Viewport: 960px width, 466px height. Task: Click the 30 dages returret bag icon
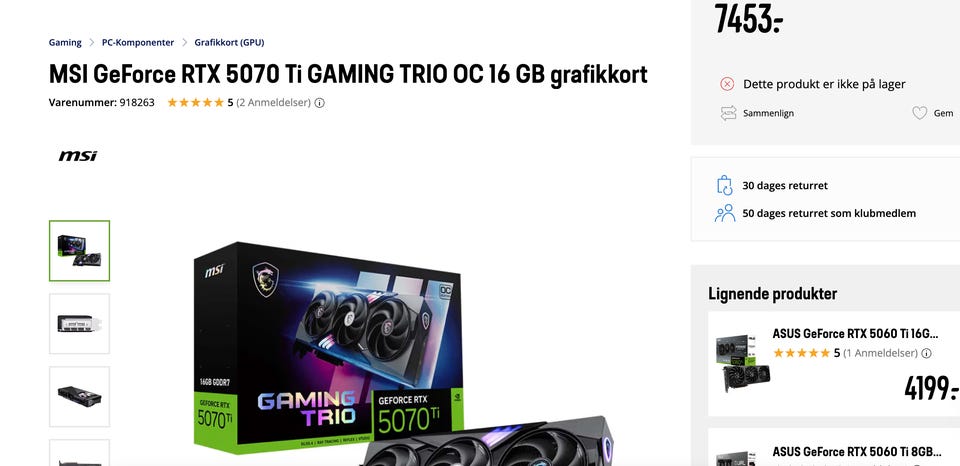tap(724, 185)
